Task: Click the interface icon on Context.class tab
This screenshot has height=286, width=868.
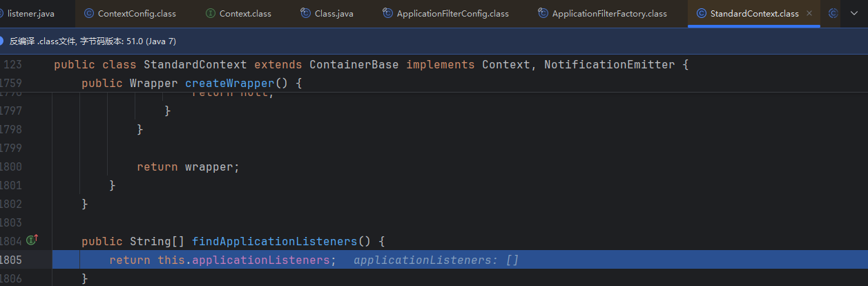Action: (211, 13)
